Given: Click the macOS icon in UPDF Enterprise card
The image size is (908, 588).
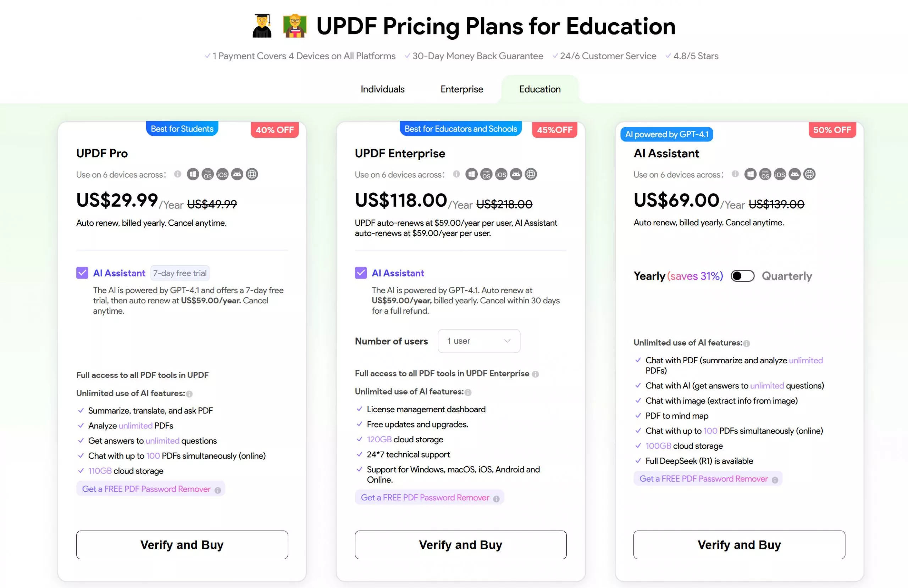Looking at the screenshot, I should pos(486,174).
